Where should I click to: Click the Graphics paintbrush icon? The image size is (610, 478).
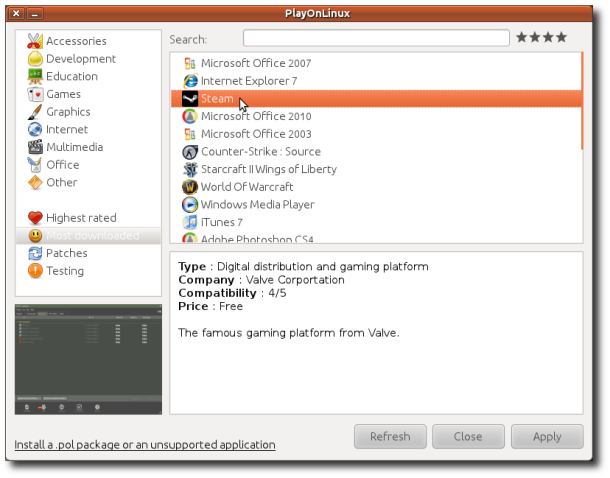[35, 112]
